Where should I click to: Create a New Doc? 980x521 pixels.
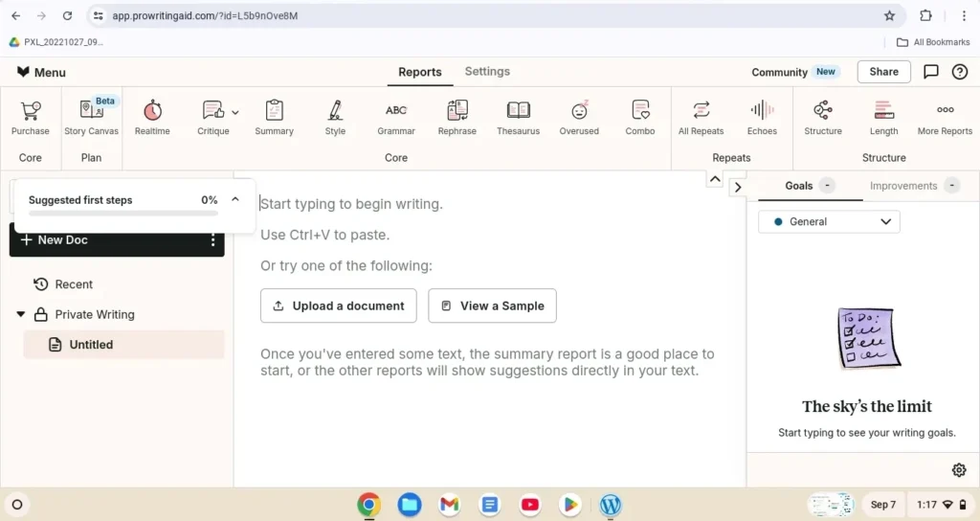(x=55, y=239)
